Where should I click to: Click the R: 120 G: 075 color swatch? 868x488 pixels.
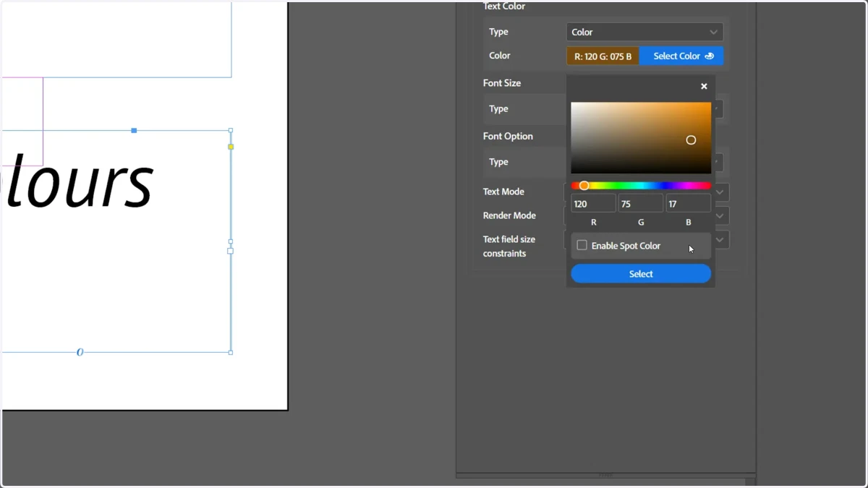[603, 56]
